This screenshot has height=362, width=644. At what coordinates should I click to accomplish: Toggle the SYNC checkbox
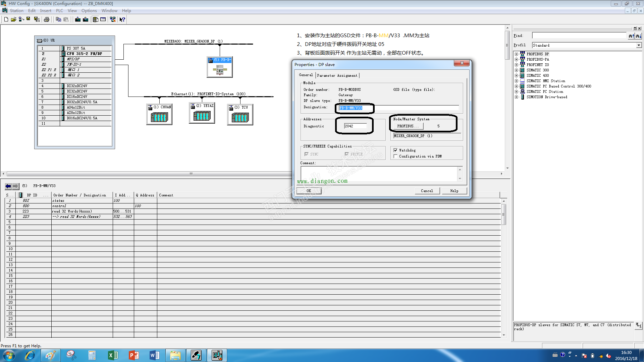306,154
